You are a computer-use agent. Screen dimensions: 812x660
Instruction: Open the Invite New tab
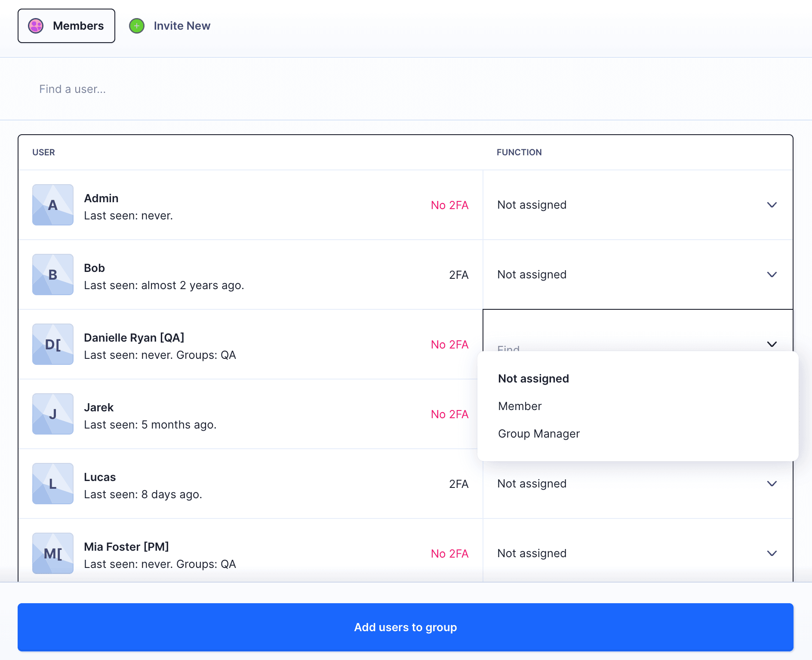pos(181,26)
